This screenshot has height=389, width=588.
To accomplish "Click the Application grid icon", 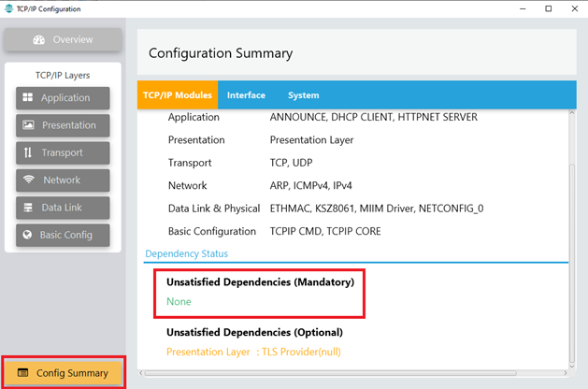I will (x=28, y=97).
